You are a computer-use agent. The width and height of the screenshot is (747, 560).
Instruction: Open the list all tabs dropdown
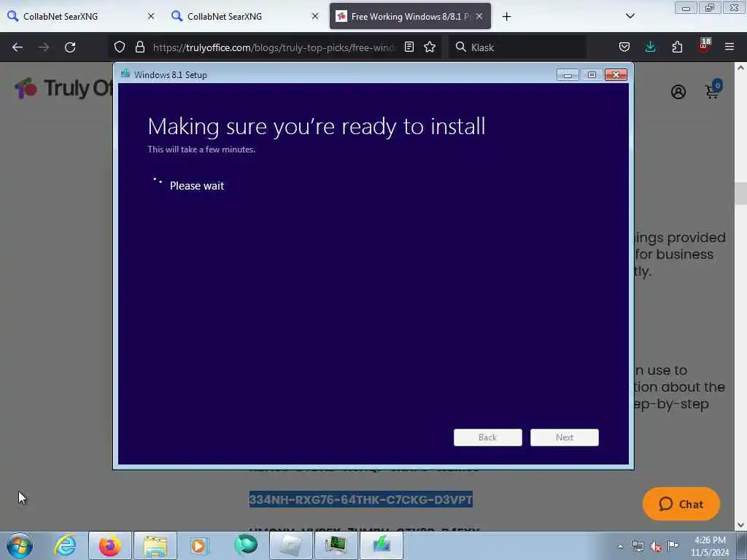(630, 16)
